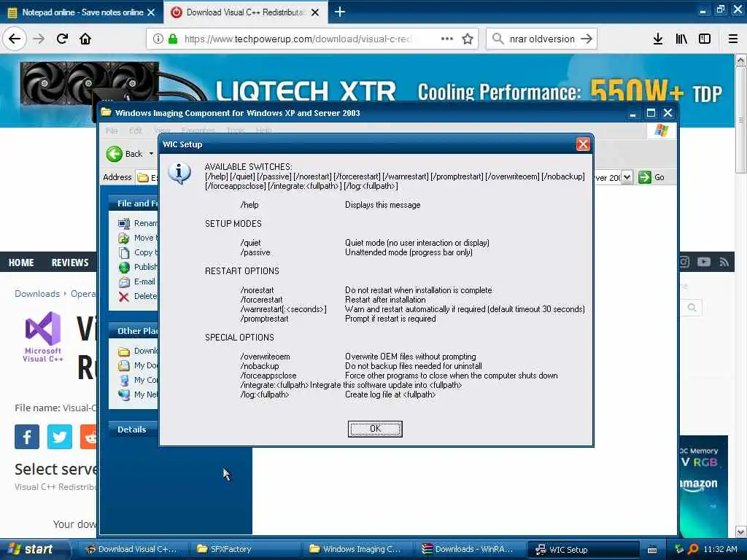This screenshot has height=560, width=747.
Task: Follow the Downloads breadcrumb link
Action: pyautogui.click(x=37, y=294)
